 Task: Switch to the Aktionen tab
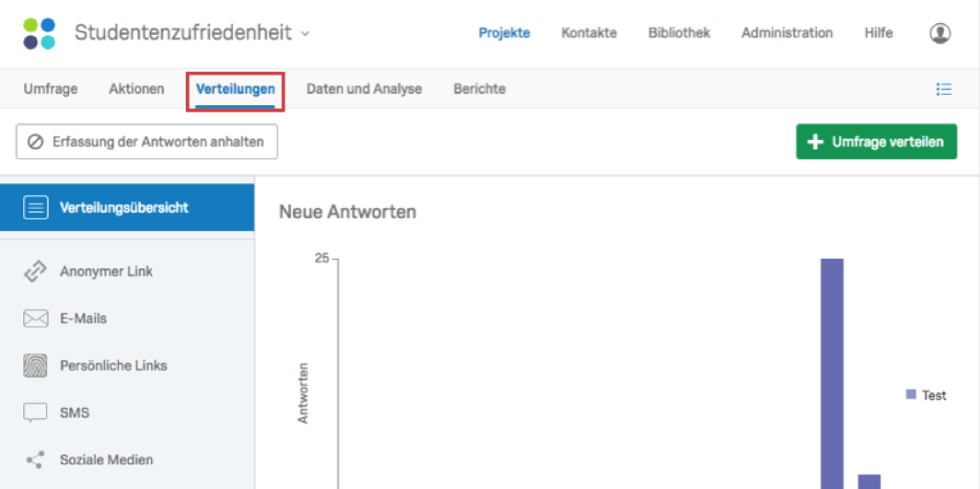(136, 89)
